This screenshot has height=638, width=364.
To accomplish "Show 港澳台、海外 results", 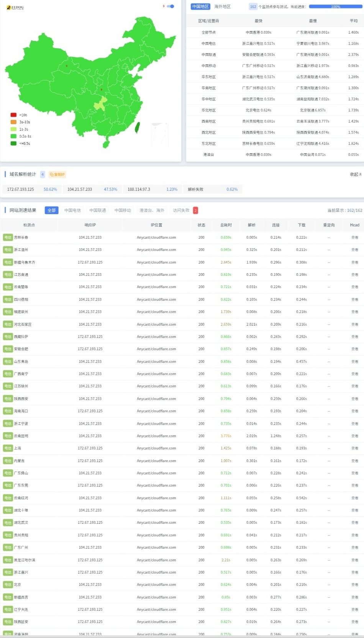I will pos(152,210).
